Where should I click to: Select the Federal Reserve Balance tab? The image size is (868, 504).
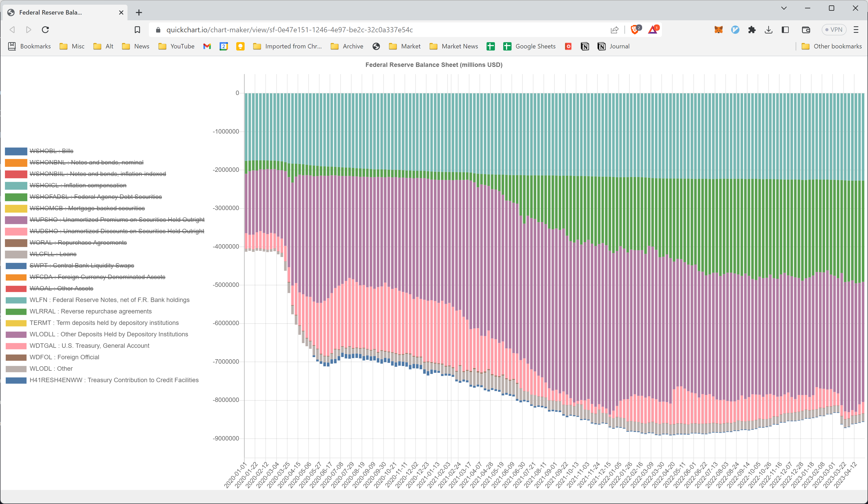pyautogui.click(x=51, y=12)
